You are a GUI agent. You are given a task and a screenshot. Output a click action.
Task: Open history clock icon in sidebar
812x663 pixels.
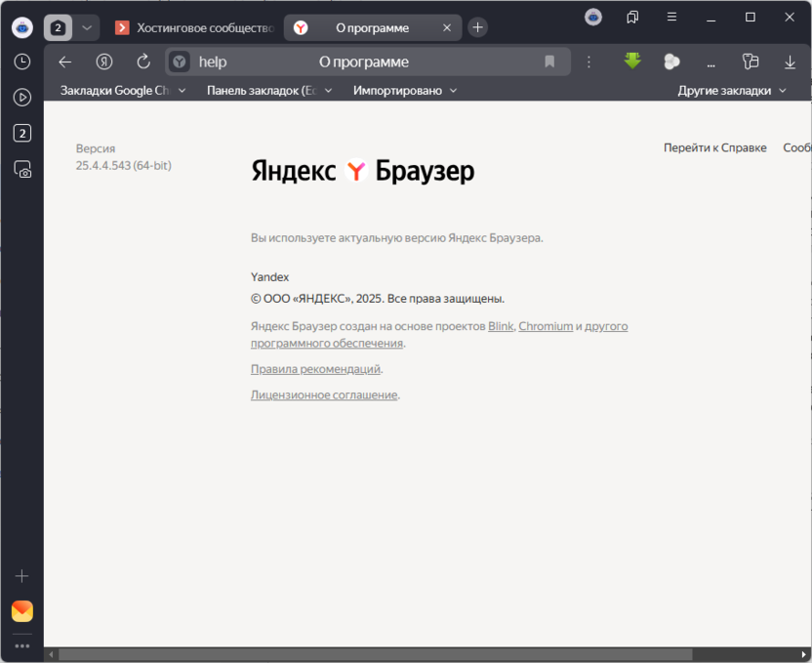[22, 62]
